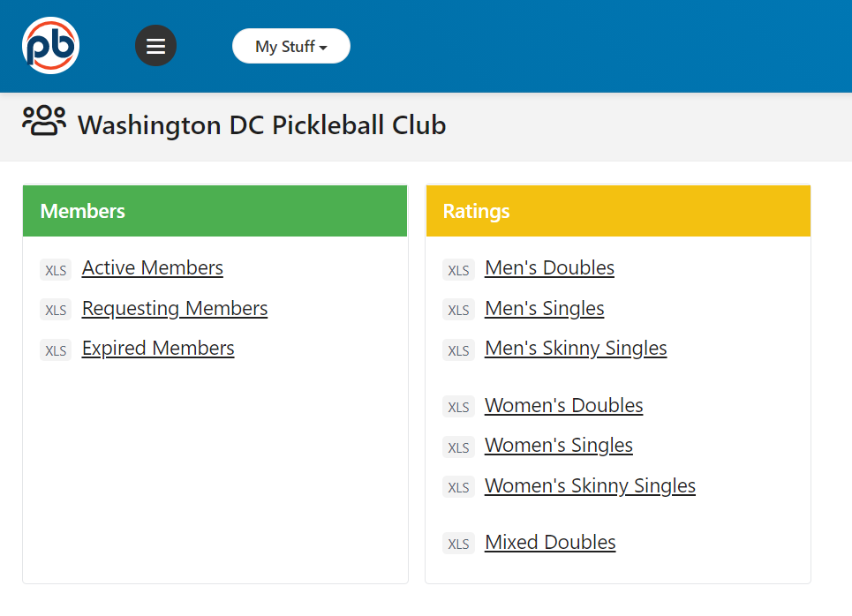The height and width of the screenshot is (616, 852).
Task: Open Men's Skinny Singles ratings link
Action: tap(576, 349)
